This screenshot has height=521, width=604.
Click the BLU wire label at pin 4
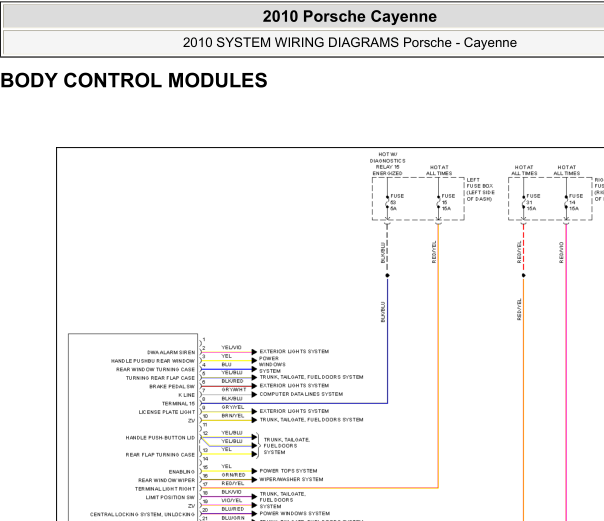(226, 364)
